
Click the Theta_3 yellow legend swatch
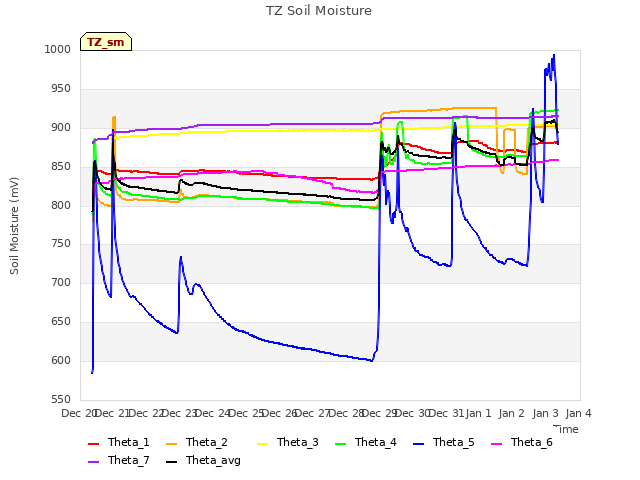coord(262,444)
